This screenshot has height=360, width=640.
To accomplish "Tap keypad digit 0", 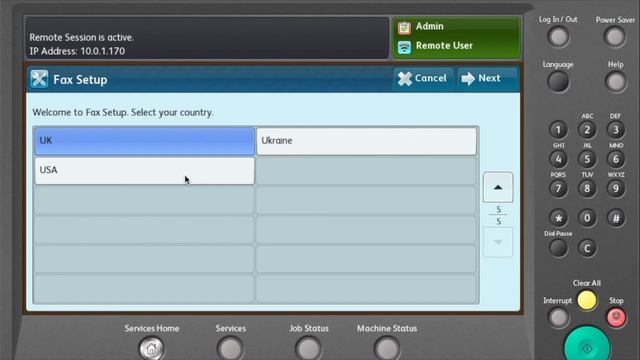I will [x=587, y=218].
